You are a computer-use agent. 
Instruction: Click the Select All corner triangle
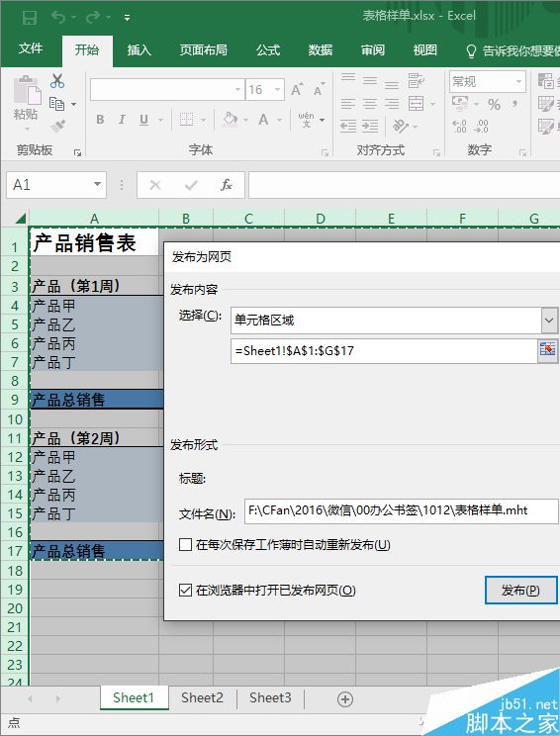pos(20,219)
